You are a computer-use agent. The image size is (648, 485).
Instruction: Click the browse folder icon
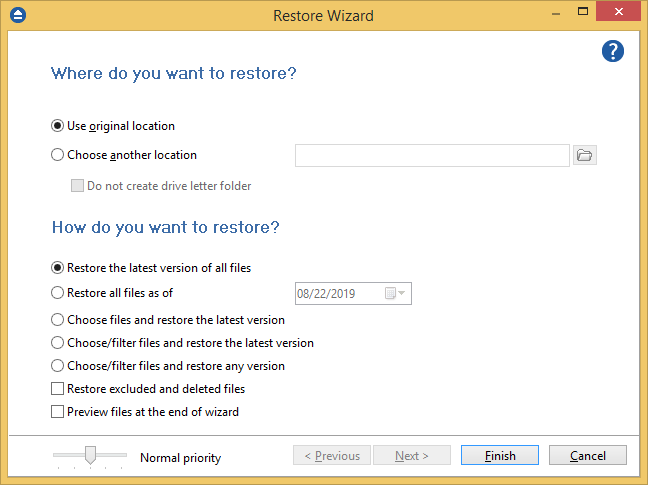pyautogui.click(x=584, y=155)
